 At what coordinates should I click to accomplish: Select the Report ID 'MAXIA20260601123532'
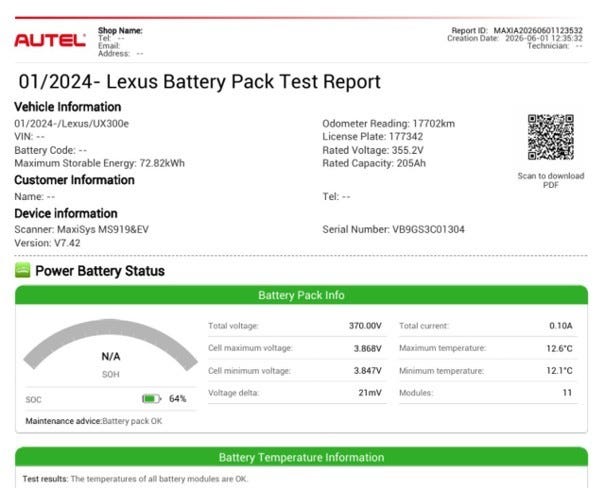click(538, 30)
